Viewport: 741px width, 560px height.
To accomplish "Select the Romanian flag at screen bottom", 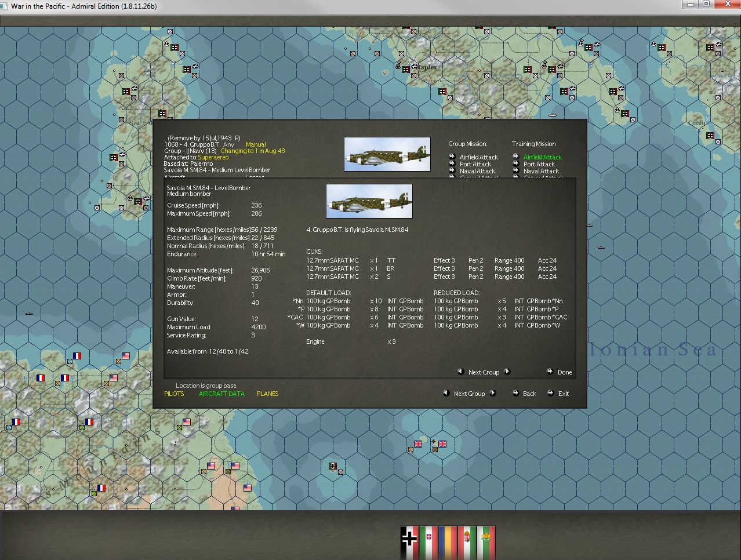I will point(448,543).
